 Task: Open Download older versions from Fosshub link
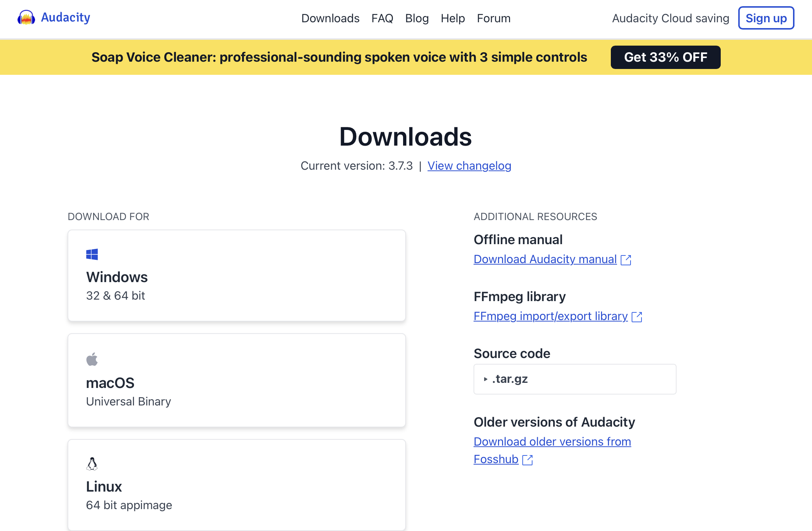[552, 450]
